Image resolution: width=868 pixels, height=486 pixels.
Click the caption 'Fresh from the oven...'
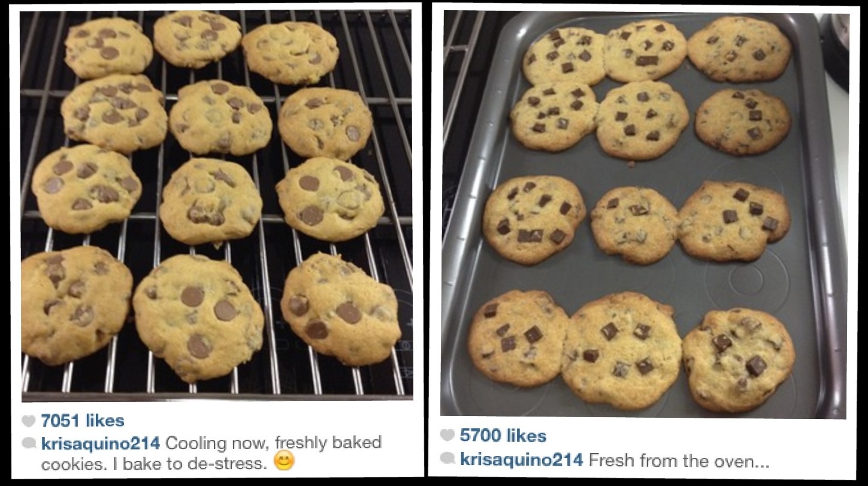[x=679, y=460]
